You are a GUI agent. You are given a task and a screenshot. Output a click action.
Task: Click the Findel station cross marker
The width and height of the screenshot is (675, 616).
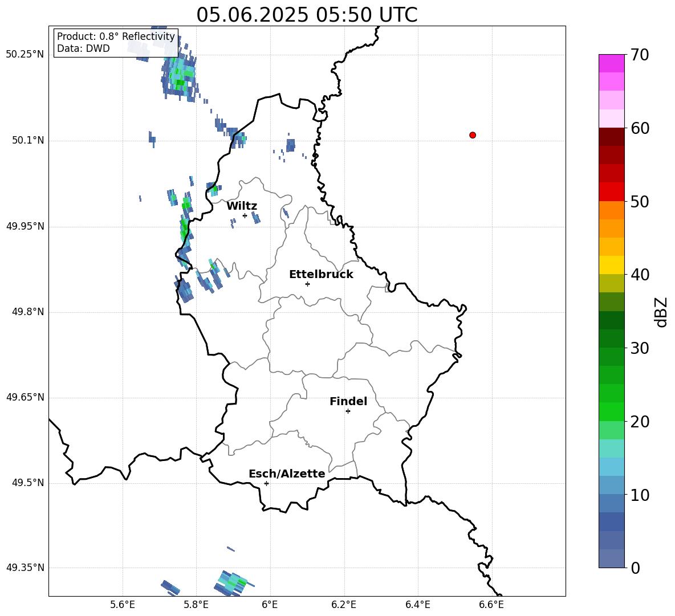(x=348, y=411)
